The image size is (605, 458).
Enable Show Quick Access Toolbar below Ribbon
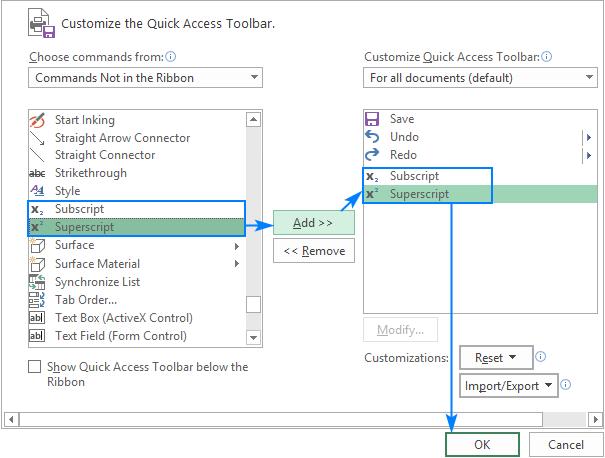click(x=36, y=367)
